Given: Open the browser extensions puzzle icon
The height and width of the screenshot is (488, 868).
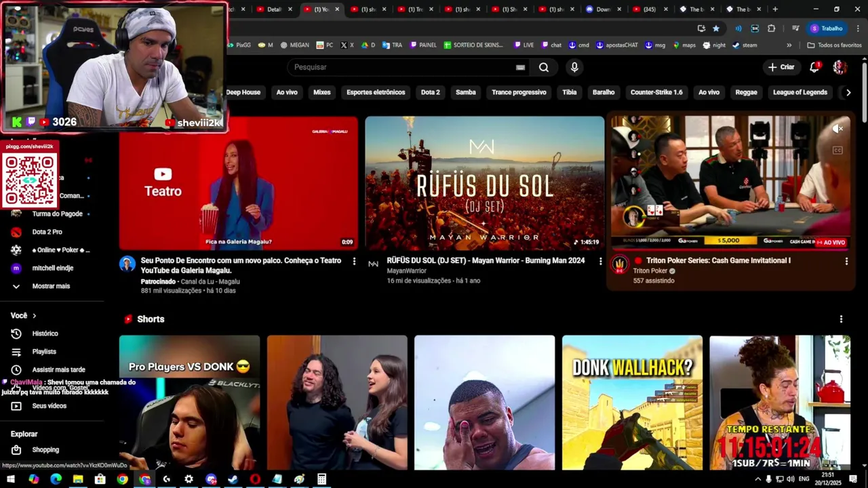Looking at the screenshot, I should [x=772, y=28].
